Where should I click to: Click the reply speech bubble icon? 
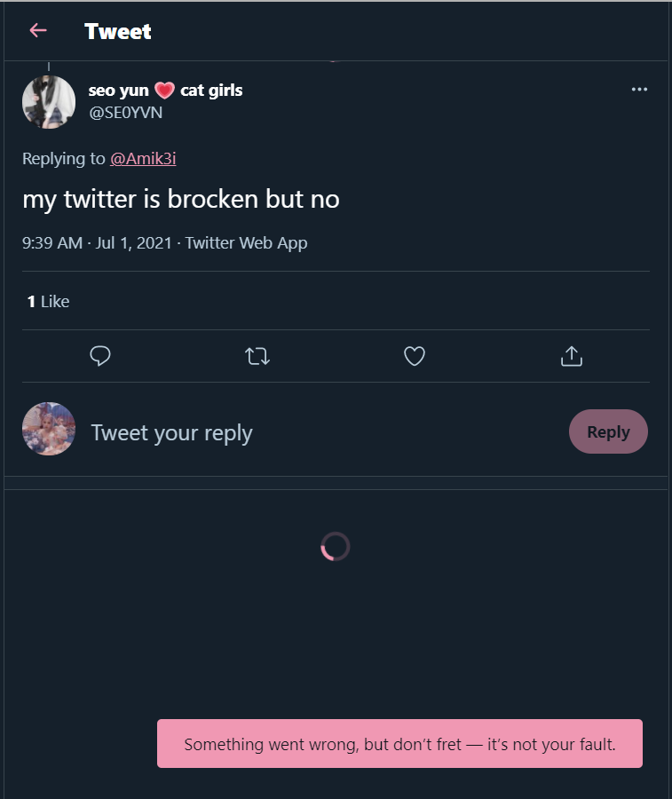(99, 356)
